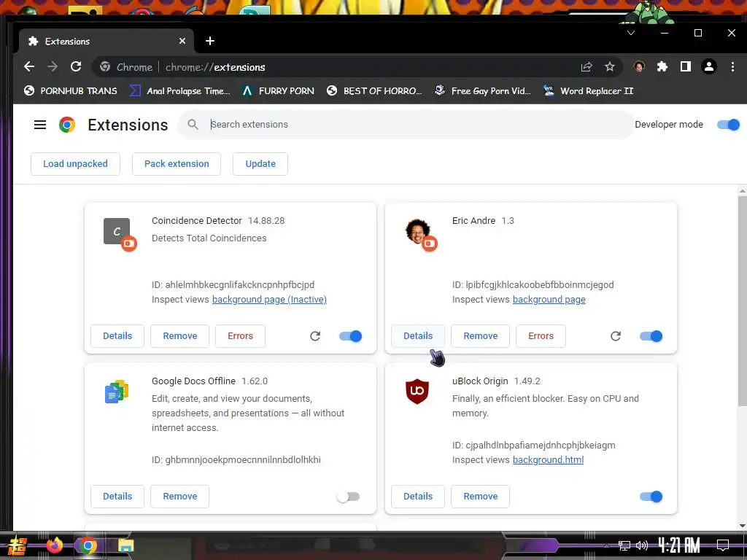Image resolution: width=747 pixels, height=560 pixels.
Task: Click the share page icon in address bar
Action: tap(587, 66)
